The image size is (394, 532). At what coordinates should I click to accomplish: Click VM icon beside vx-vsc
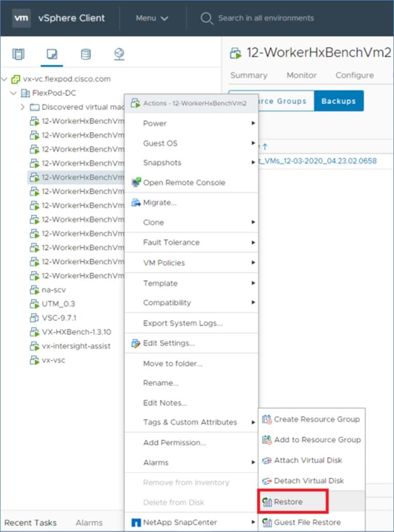(34, 360)
